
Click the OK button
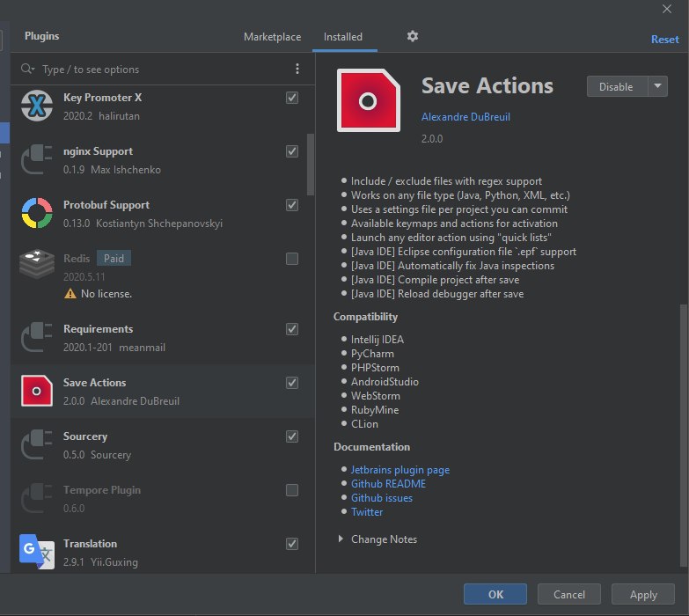coord(495,594)
